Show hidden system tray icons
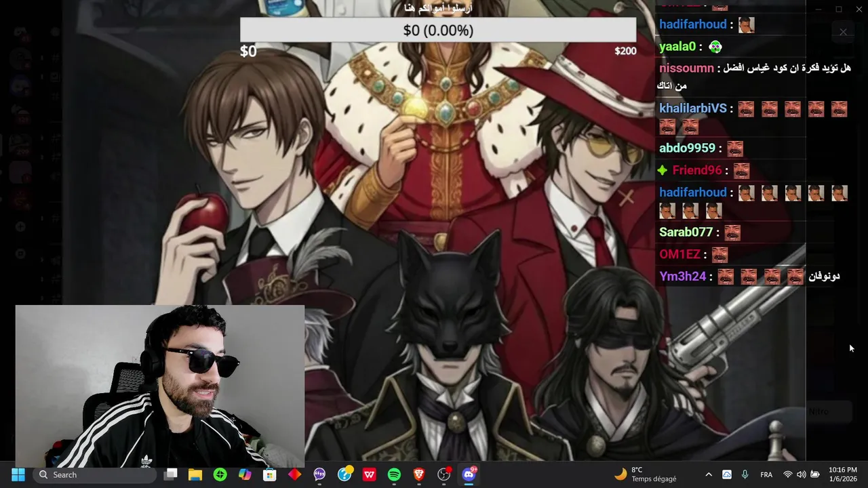This screenshot has width=868, height=488. [709, 474]
